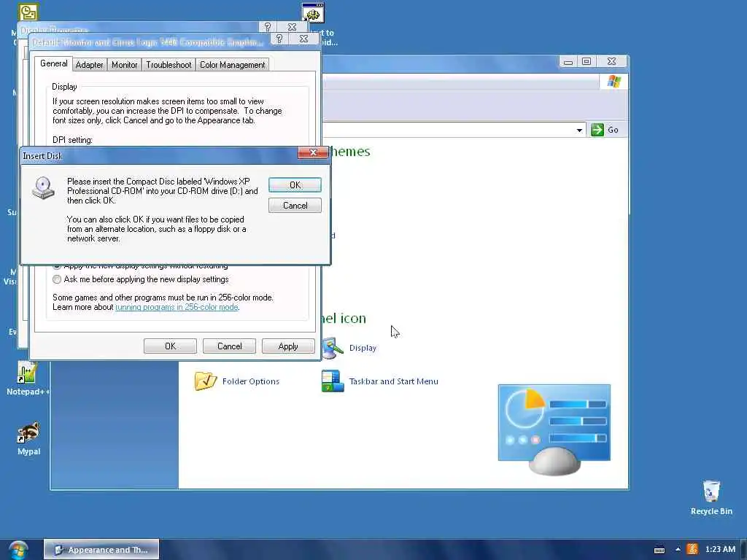
Task: Show hidden system tray icons arrow
Action: tap(678, 549)
